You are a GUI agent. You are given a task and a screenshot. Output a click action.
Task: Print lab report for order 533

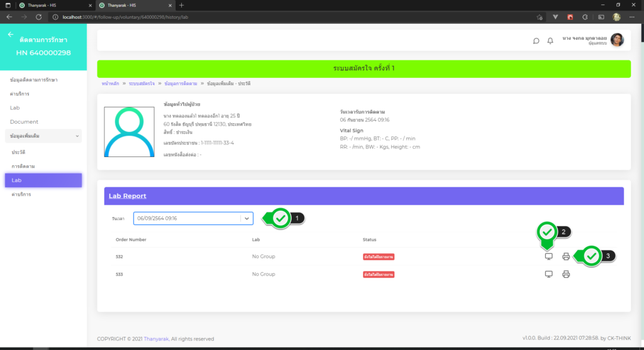566,275
